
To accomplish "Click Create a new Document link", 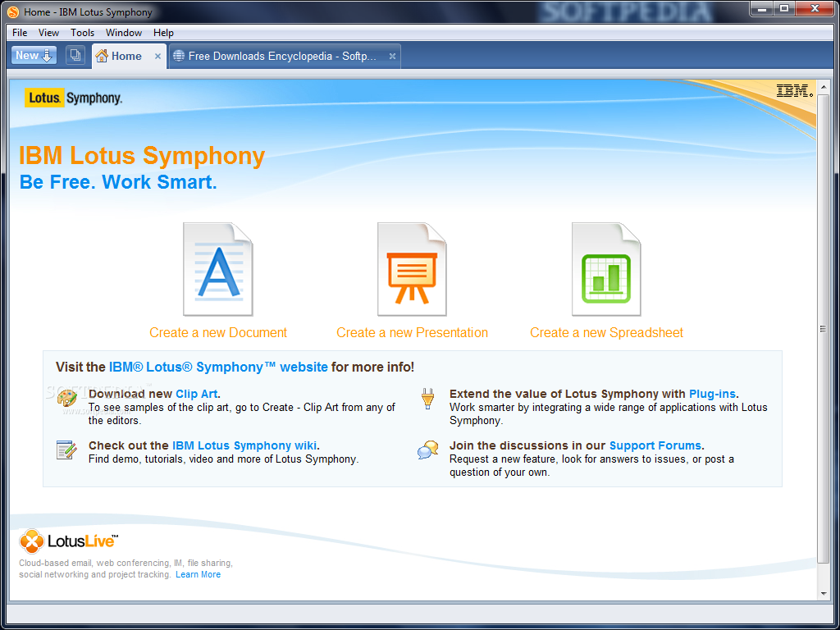I will coord(218,333).
